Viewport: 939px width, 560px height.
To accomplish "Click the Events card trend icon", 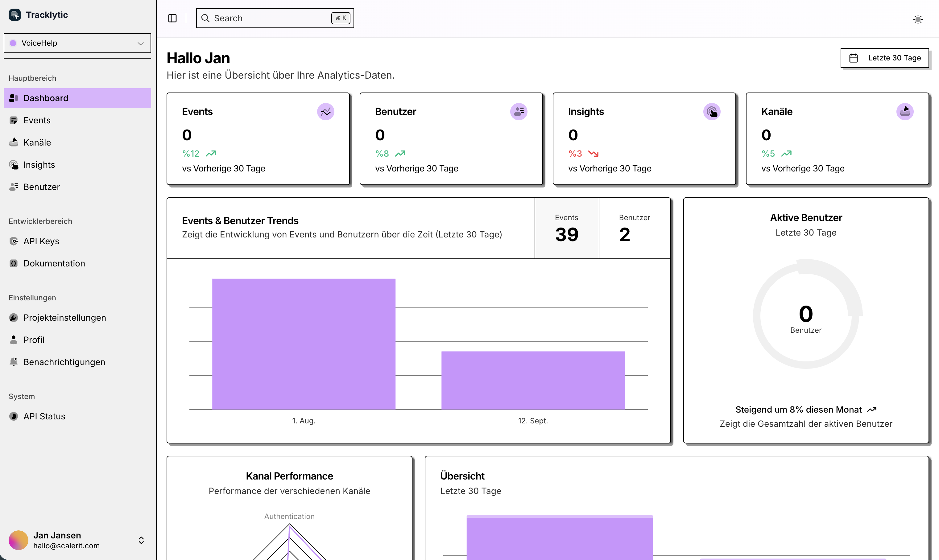I will pos(325,112).
